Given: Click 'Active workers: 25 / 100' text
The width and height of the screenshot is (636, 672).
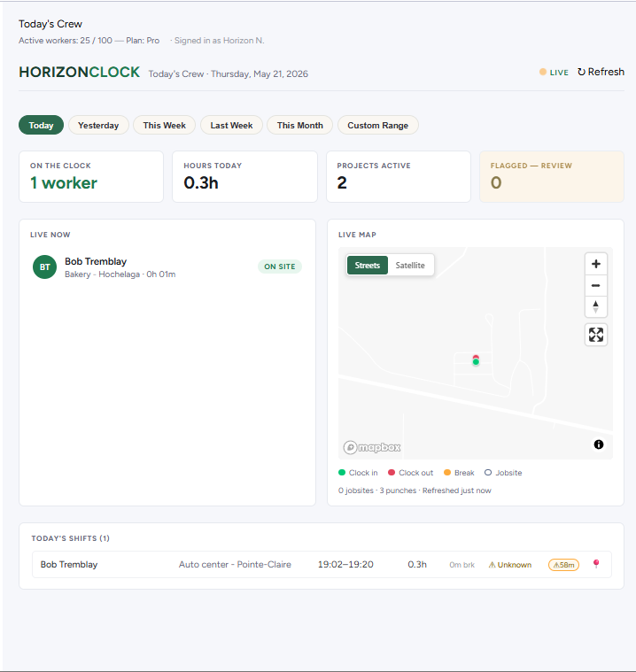Looking at the screenshot, I should [66, 41].
